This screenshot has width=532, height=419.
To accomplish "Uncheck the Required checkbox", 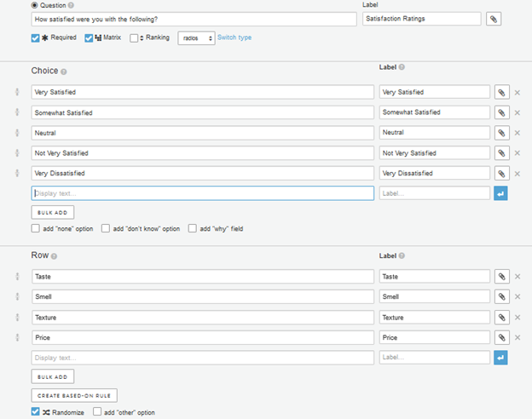I will pos(35,38).
